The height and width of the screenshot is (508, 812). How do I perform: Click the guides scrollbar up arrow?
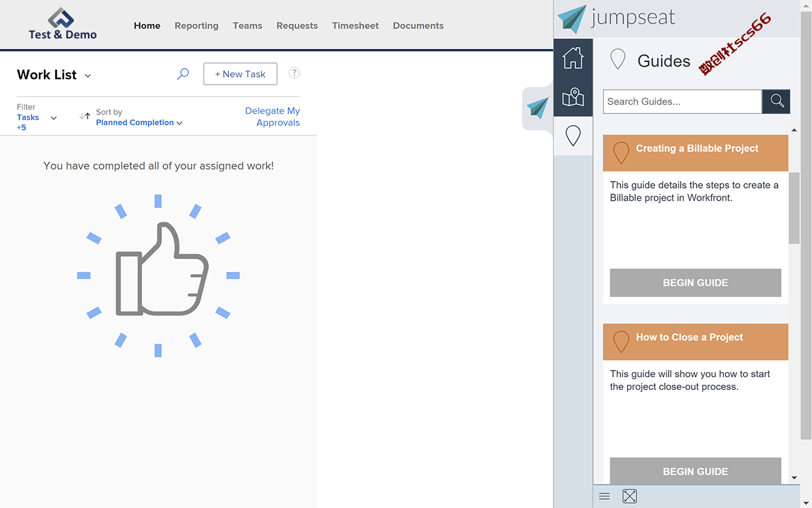click(794, 130)
